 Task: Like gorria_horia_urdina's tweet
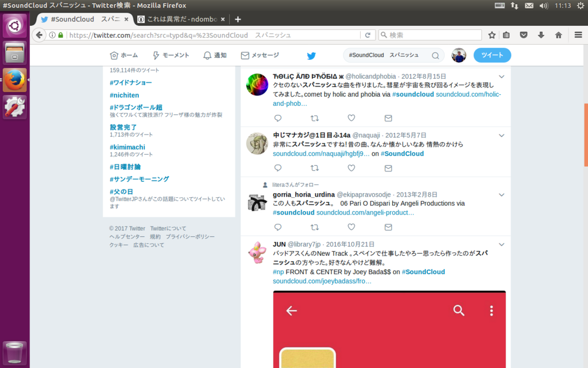(351, 227)
